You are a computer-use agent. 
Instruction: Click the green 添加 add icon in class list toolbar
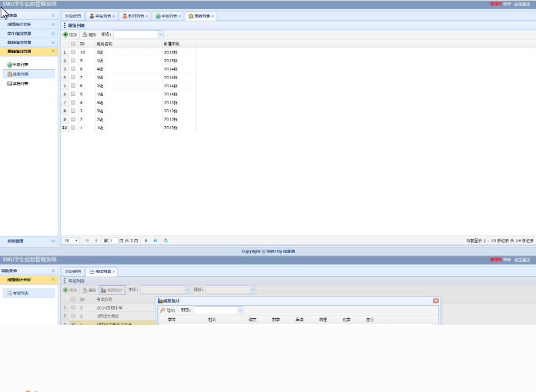pos(66,34)
